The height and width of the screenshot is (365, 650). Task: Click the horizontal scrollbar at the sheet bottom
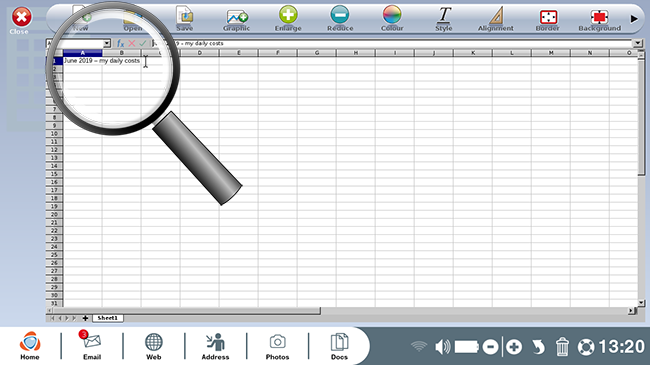pyautogui.click(x=340, y=310)
